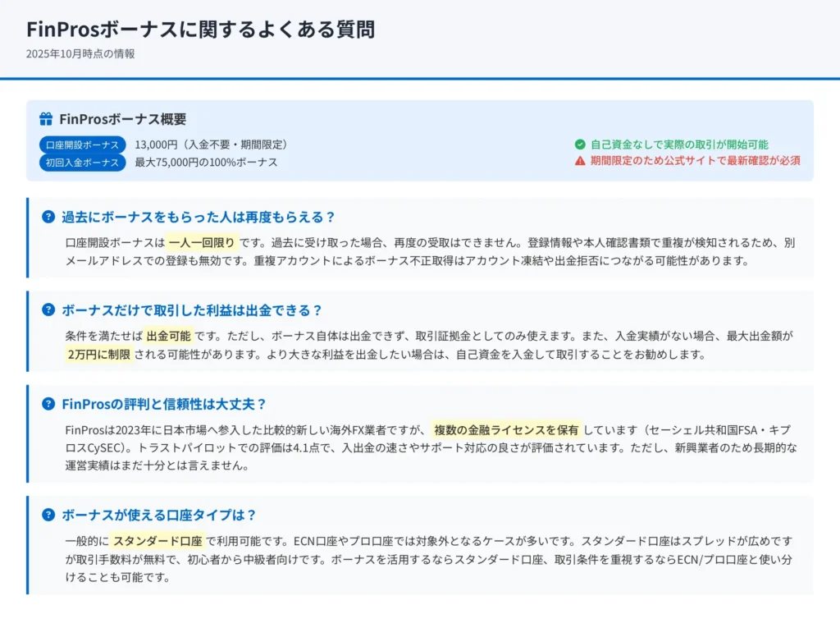
Task: Select the 初回入金ボーナス badge
Action: click(x=82, y=163)
